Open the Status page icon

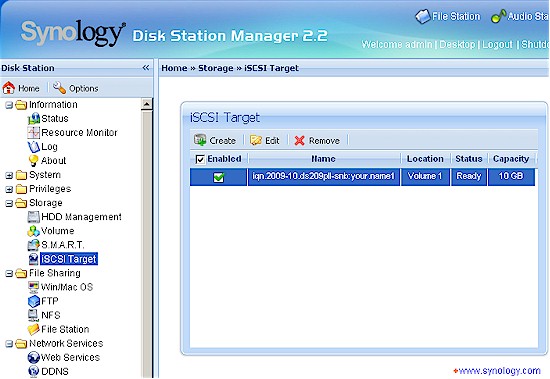[34, 119]
